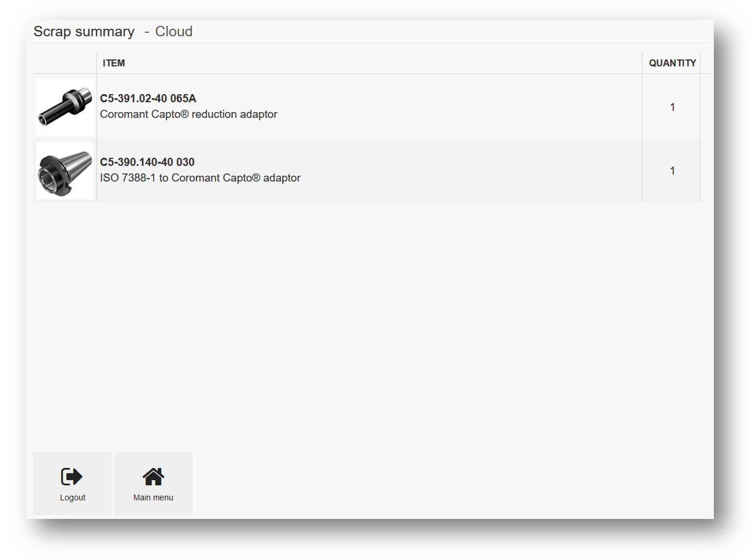
Task: Click the Main menu house icon
Action: pyautogui.click(x=153, y=476)
